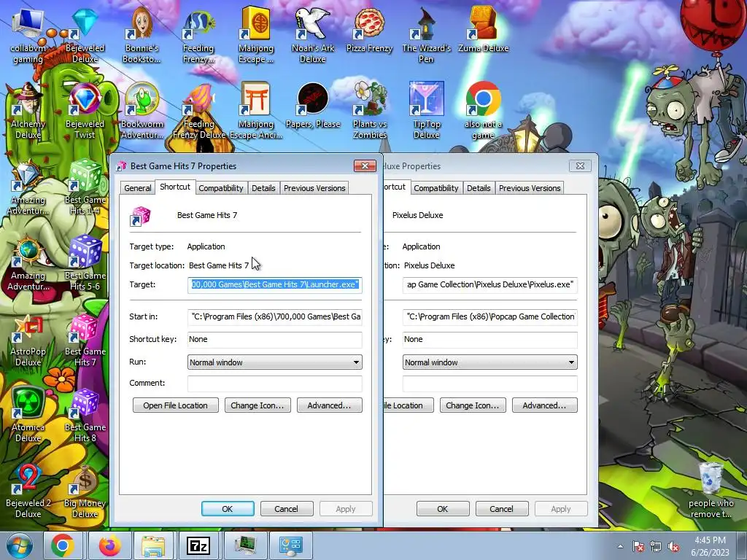Select the Alchemy Deluxe desktop shortcut
Screen dimensions: 747x560
tap(28, 112)
